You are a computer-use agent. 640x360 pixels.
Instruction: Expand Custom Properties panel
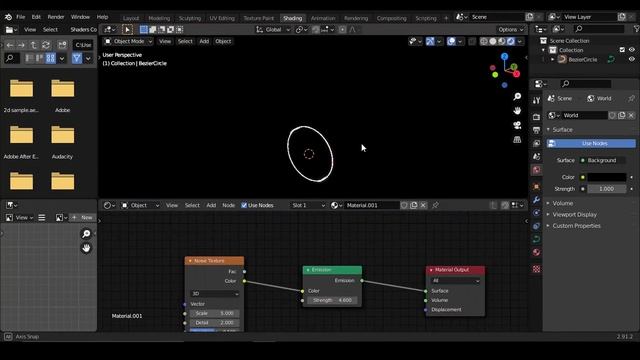click(576, 226)
